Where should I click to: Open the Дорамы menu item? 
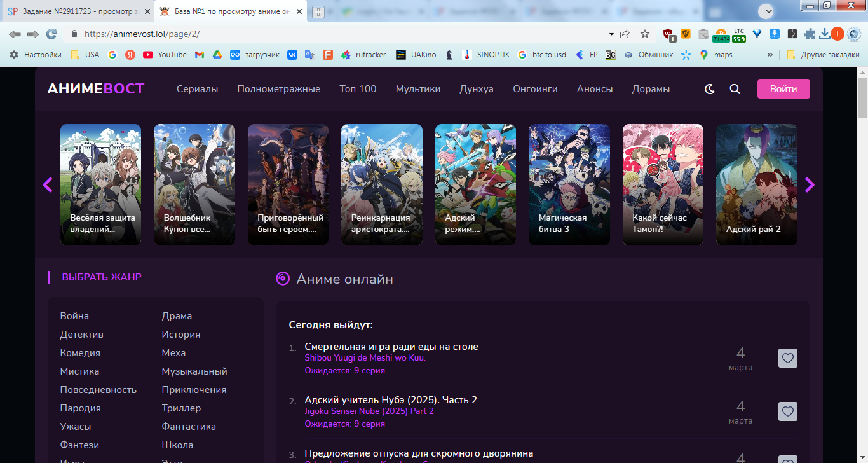coord(651,89)
